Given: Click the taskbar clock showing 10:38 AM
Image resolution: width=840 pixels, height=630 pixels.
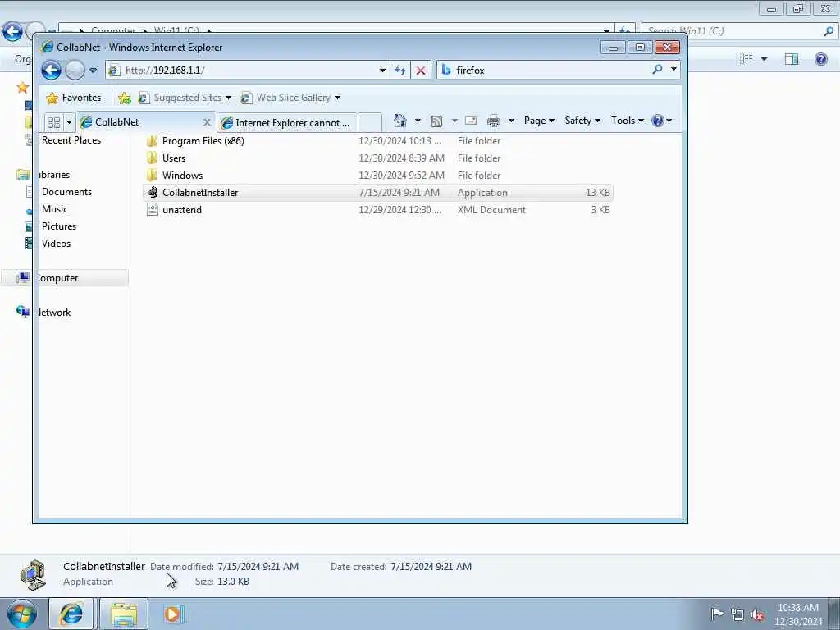Looking at the screenshot, I should point(797,614).
